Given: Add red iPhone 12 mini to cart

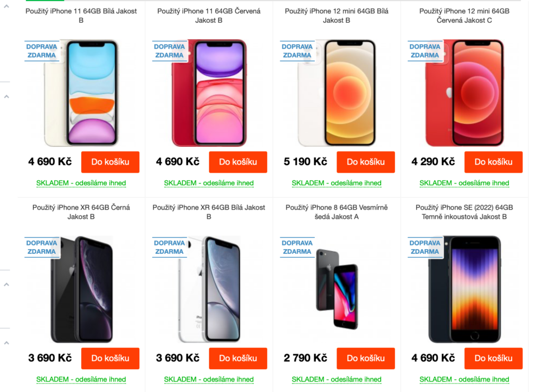Looking at the screenshot, I should tap(493, 162).
